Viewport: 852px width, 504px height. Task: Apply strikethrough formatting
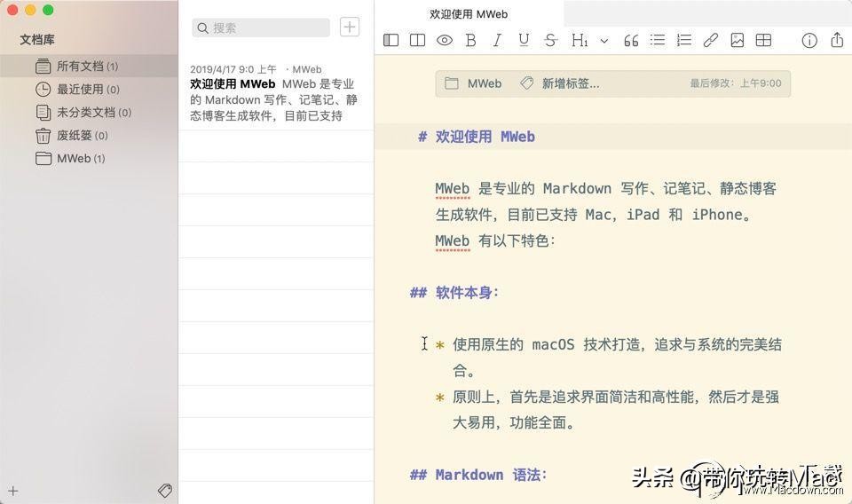[550, 40]
